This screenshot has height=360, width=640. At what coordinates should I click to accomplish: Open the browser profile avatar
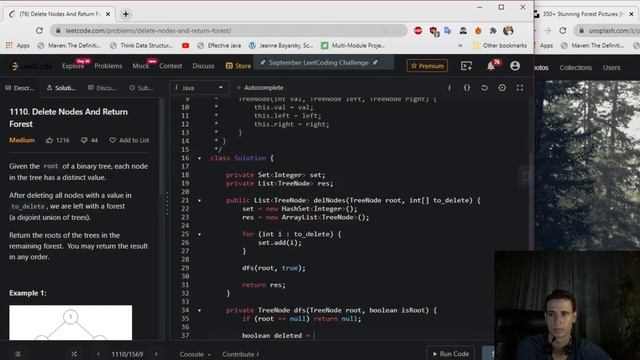point(508,31)
